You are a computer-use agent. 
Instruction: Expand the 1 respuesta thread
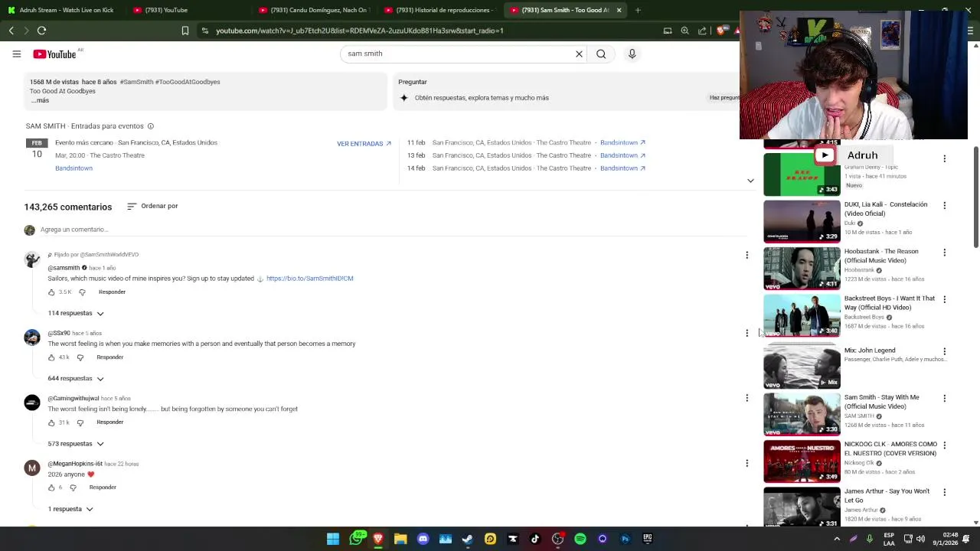[70, 509]
